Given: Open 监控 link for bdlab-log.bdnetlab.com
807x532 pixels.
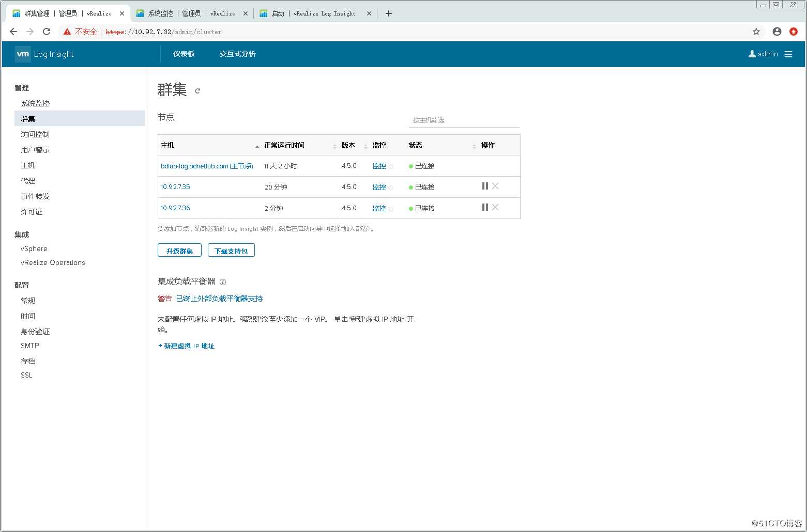Looking at the screenshot, I should 379,166.
